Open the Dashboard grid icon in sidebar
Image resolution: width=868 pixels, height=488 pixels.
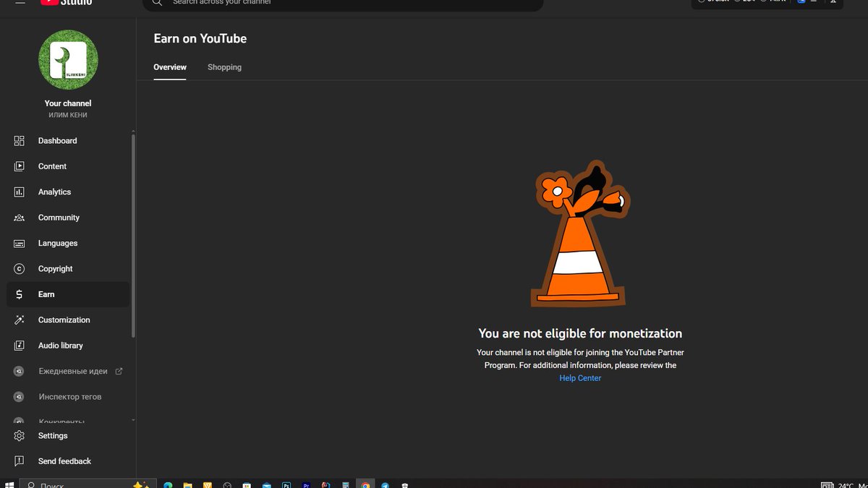point(20,141)
